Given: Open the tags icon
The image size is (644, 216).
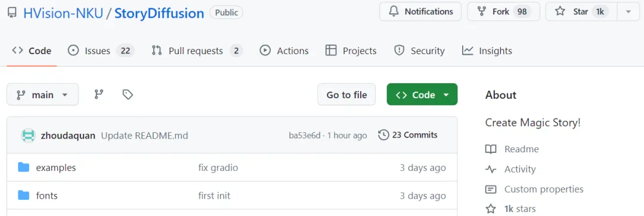Looking at the screenshot, I should pyautogui.click(x=128, y=95).
